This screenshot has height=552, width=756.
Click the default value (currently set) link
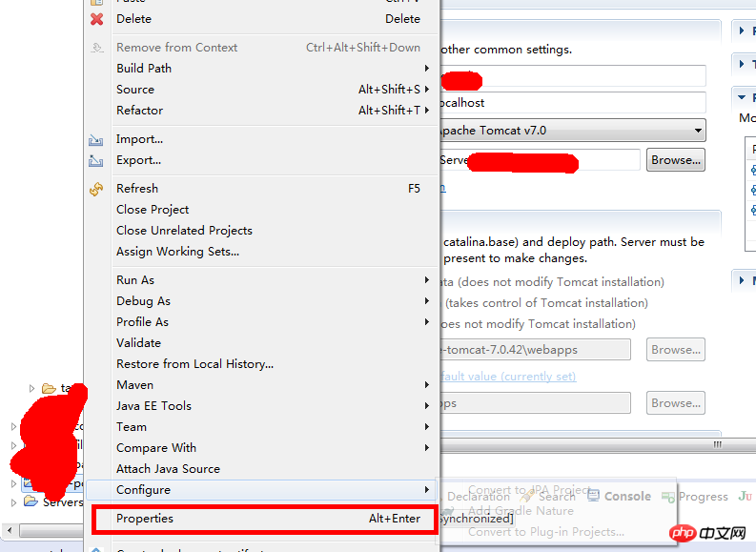coord(508,376)
